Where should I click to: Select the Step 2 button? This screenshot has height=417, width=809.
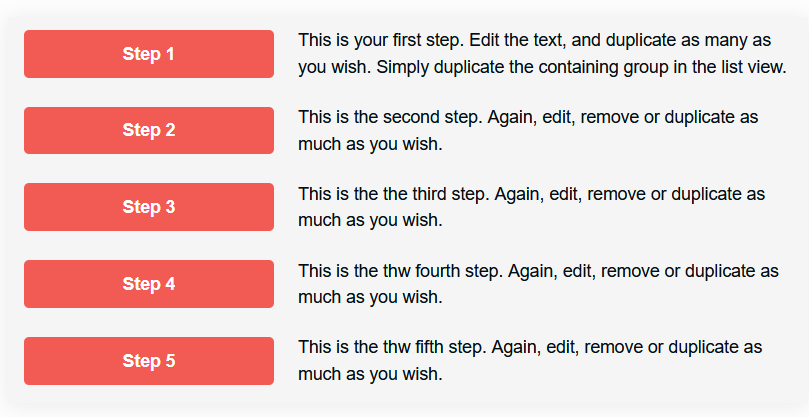pyautogui.click(x=149, y=130)
